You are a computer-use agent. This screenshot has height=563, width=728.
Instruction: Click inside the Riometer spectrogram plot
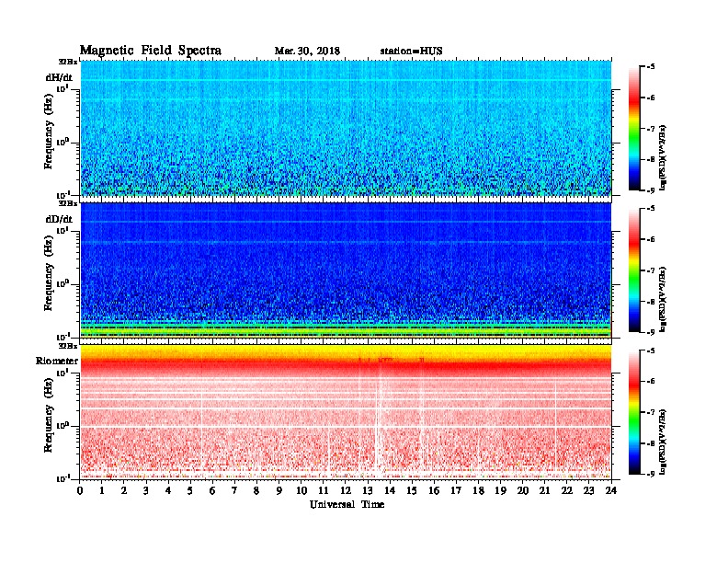point(346,411)
